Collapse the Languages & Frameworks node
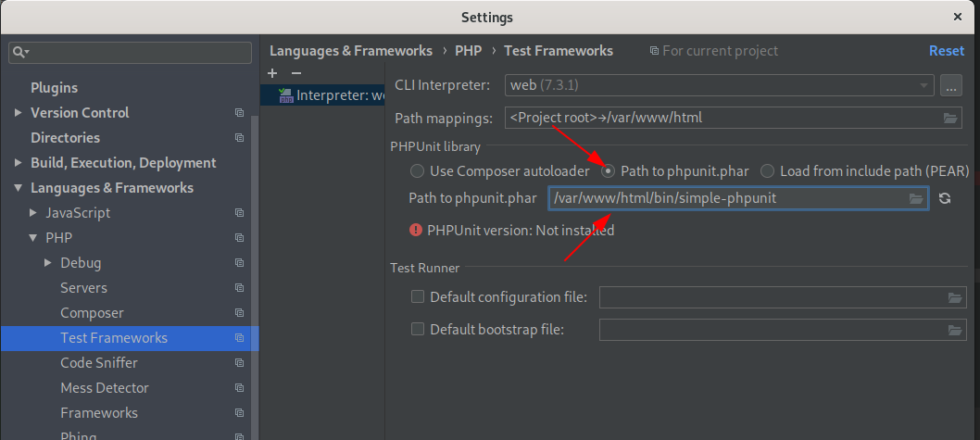Image resolution: width=980 pixels, height=440 pixels. (19, 187)
